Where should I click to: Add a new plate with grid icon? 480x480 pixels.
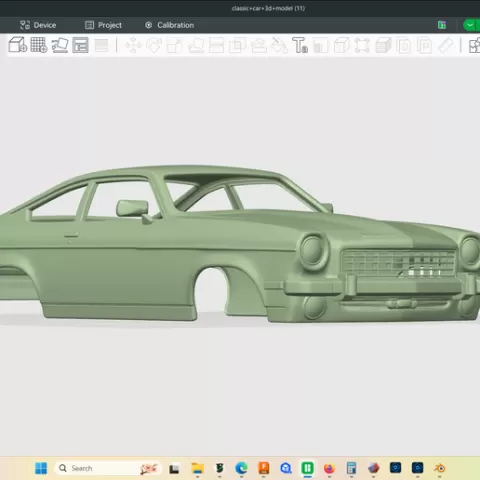[x=39, y=45]
